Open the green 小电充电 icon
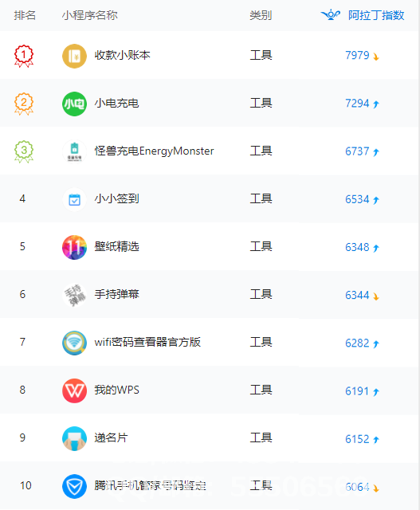Viewport: 420px width, 510px height. (x=74, y=104)
